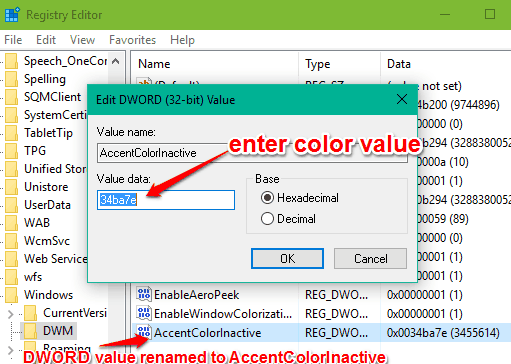The image size is (511, 364).
Task: Click the Value data field containing 34ba7e
Action: click(x=166, y=200)
